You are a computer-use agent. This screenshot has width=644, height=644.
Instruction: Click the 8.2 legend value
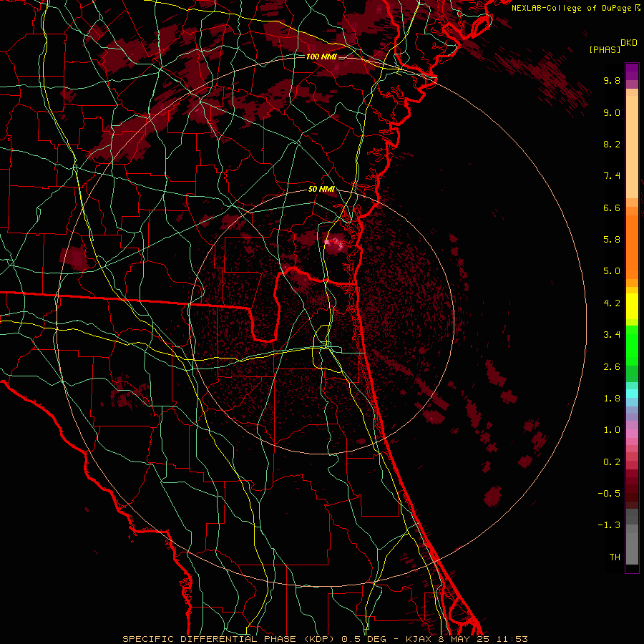[612, 144]
